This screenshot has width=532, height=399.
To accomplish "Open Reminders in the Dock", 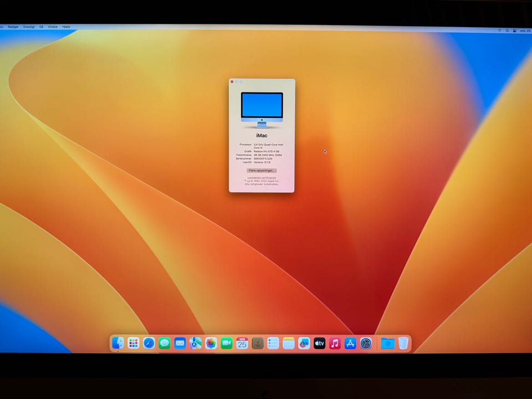I will 273,343.
